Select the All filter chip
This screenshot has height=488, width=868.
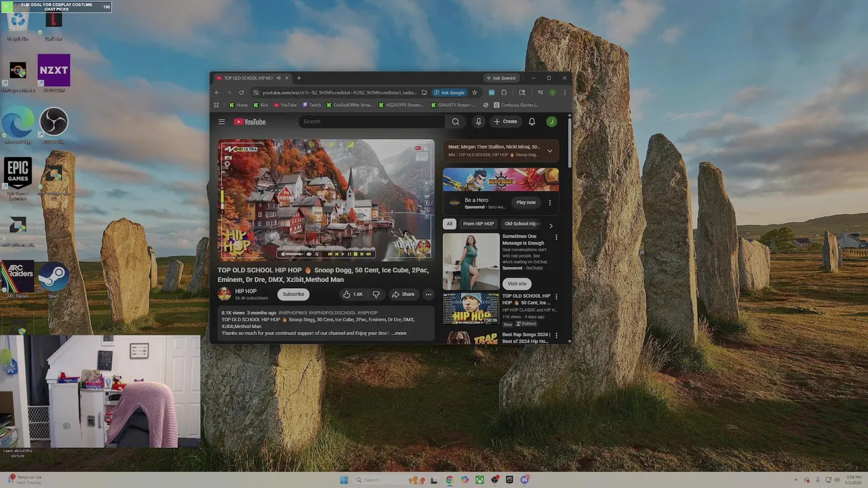[449, 224]
